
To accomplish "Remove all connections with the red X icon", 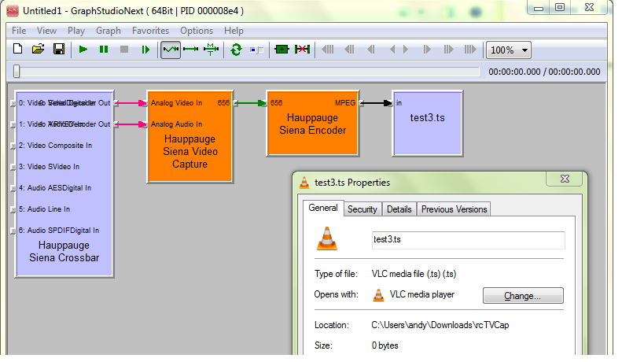I will [x=302, y=50].
